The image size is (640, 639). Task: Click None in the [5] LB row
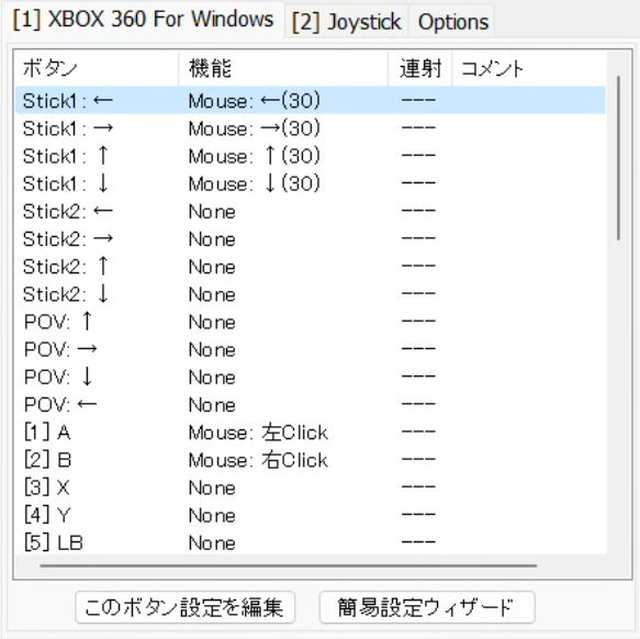[212, 543]
